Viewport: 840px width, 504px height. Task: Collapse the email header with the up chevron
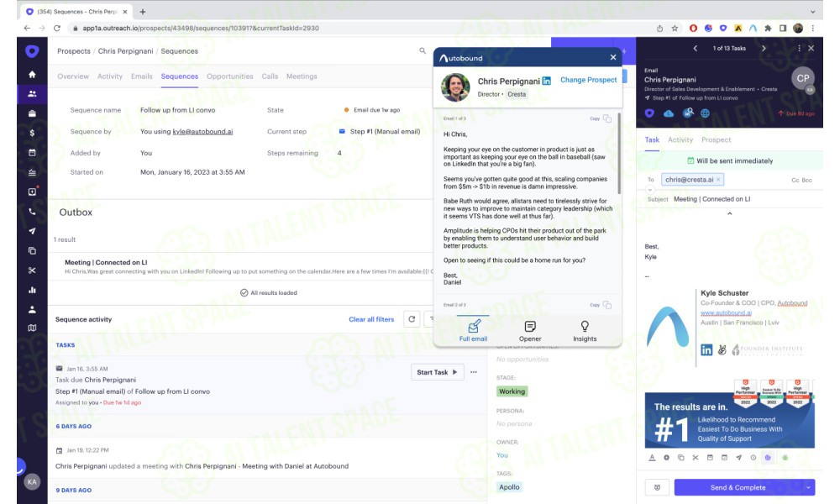point(729,213)
